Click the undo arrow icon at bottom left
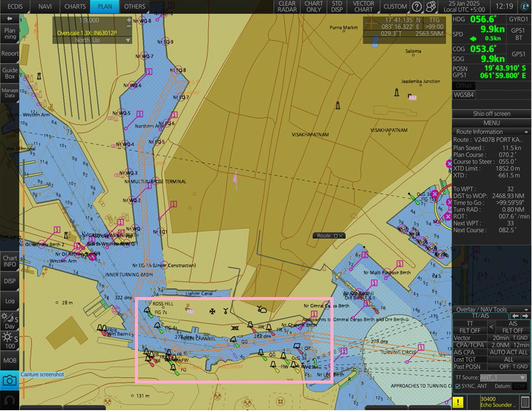This screenshot has width=532, height=412. (x=10, y=401)
